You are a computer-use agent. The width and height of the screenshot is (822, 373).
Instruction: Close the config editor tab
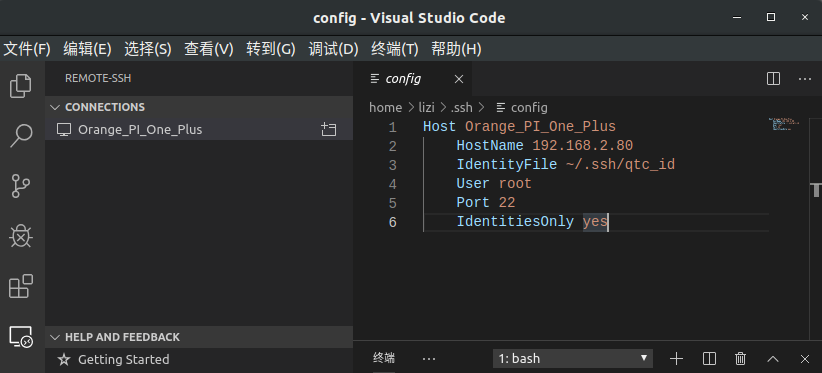459,79
